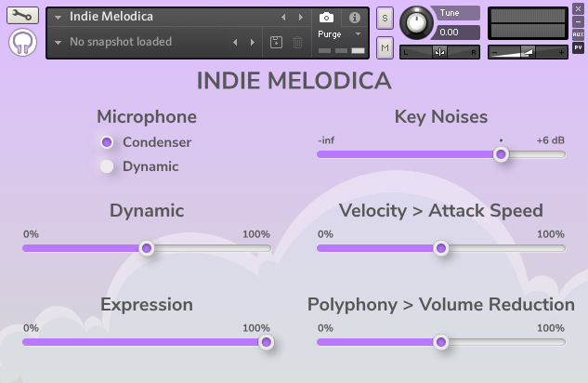588x383 pixels.
Task: Click the Key Noises slider handle
Action: tap(501, 154)
